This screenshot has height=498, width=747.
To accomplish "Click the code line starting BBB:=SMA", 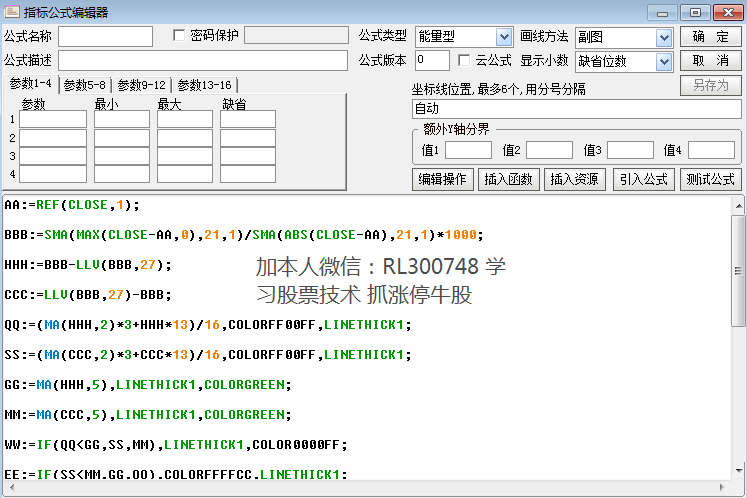I will pyautogui.click(x=244, y=235).
